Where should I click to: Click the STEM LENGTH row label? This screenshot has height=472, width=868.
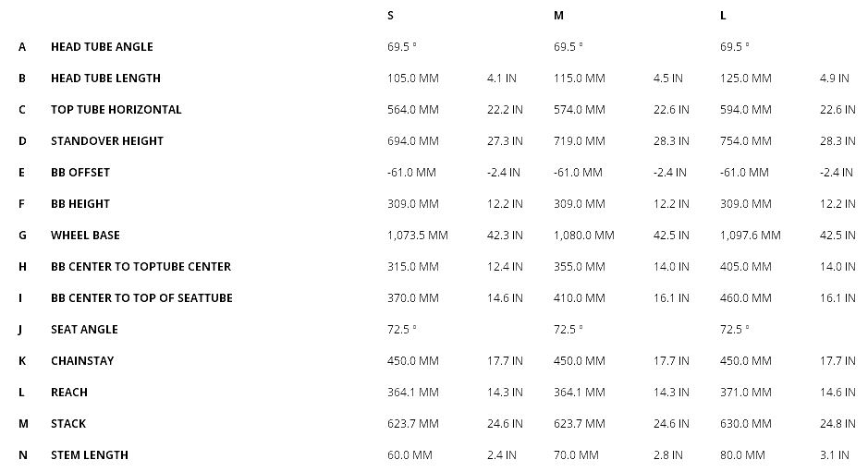tap(90, 454)
